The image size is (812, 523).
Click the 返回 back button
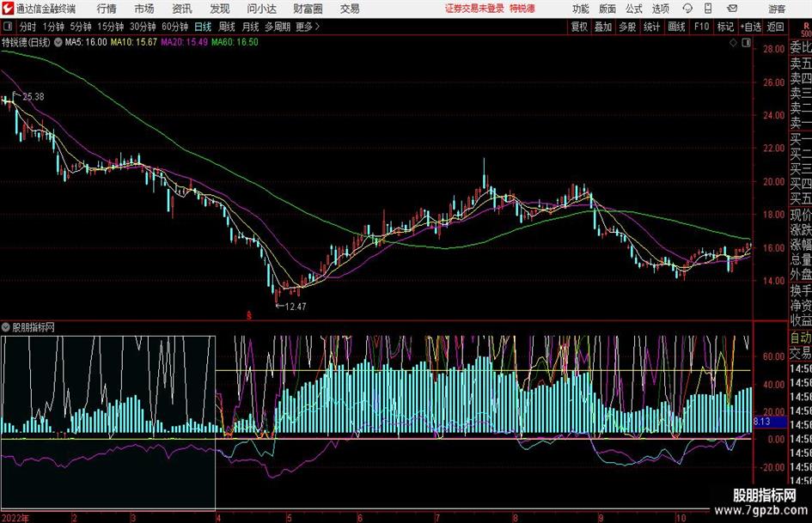tap(775, 27)
